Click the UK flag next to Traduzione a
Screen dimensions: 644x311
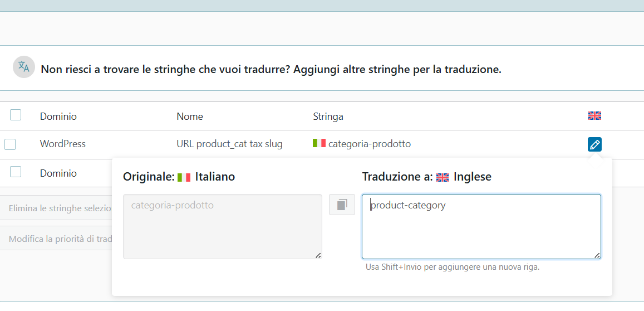(x=443, y=177)
